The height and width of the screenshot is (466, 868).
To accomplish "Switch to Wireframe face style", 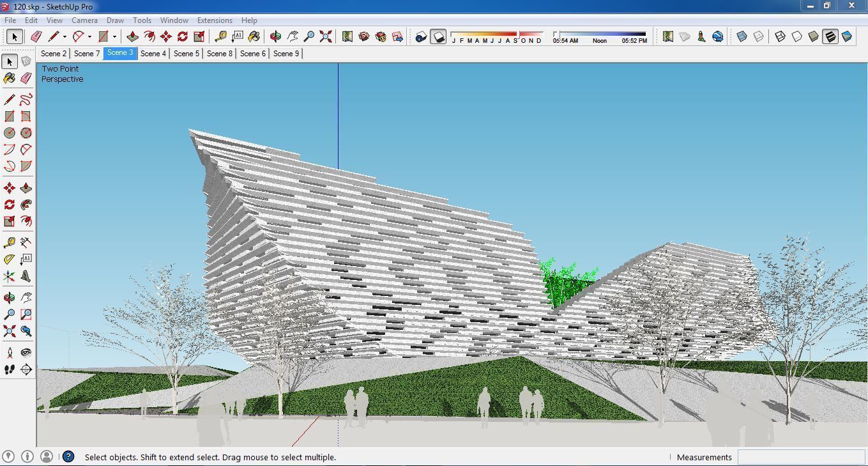I will tap(780, 36).
